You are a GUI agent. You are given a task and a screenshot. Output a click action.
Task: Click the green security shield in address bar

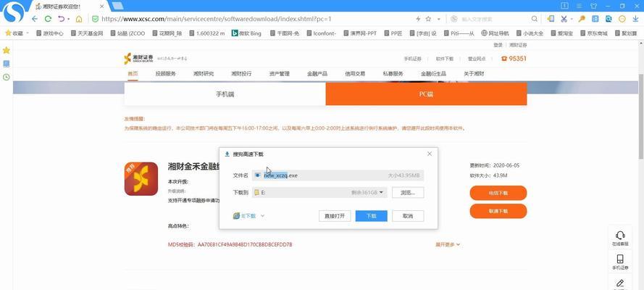point(95,19)
